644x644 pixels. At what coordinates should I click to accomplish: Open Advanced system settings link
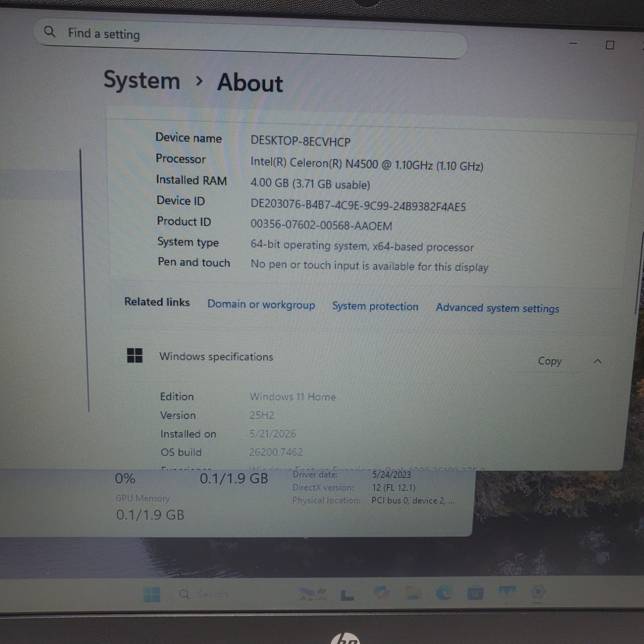click(x=497, y=308)
